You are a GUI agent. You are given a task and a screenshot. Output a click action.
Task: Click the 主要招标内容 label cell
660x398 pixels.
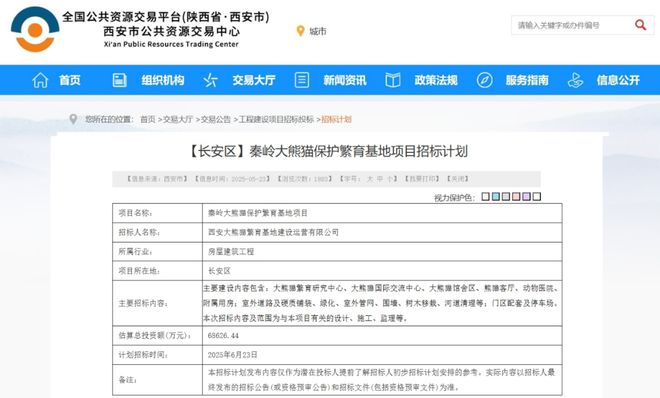click(157, 303)
